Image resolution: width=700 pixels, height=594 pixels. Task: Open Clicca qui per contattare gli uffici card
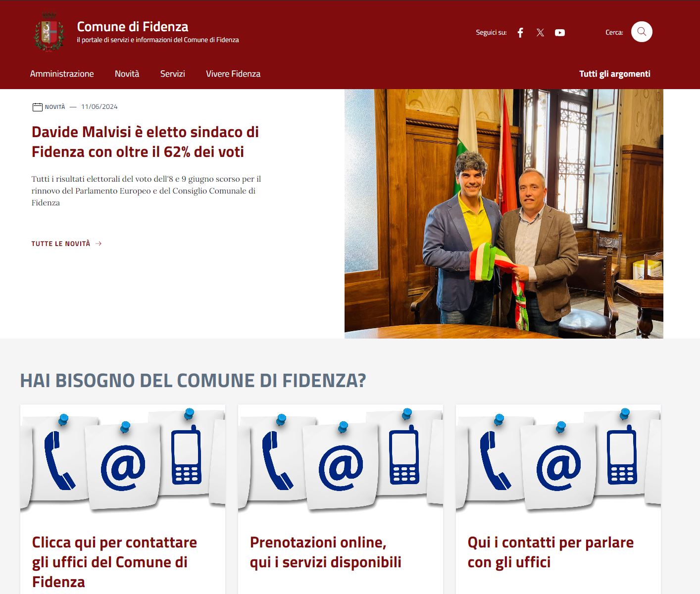click(114, 562)
